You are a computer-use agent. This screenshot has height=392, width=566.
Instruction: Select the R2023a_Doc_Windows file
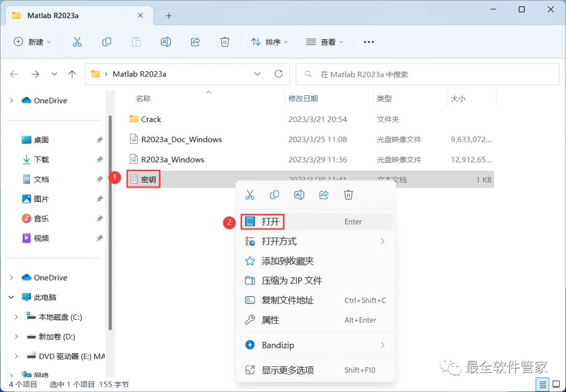pos(181,139)
